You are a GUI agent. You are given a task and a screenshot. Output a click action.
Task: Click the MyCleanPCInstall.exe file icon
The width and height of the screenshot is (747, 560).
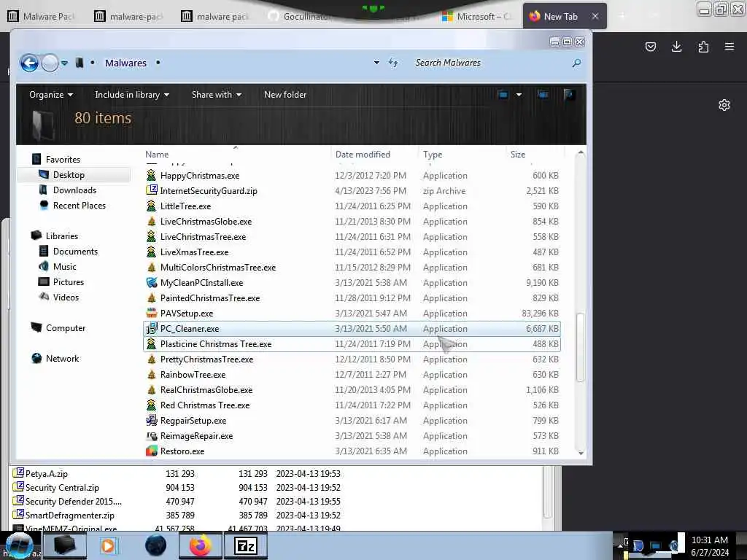click(x=152, y=282)
